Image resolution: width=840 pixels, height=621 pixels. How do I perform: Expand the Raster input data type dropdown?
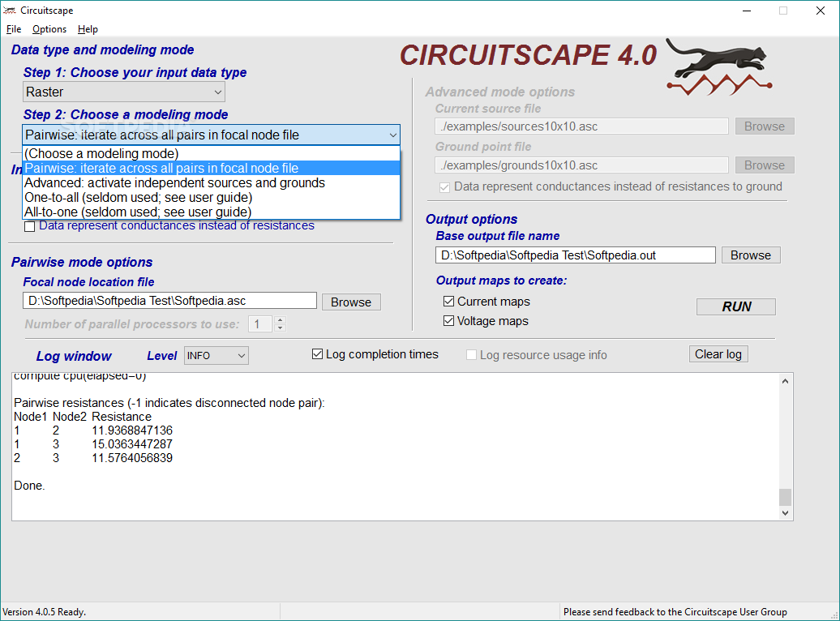(x=124, y=92)
